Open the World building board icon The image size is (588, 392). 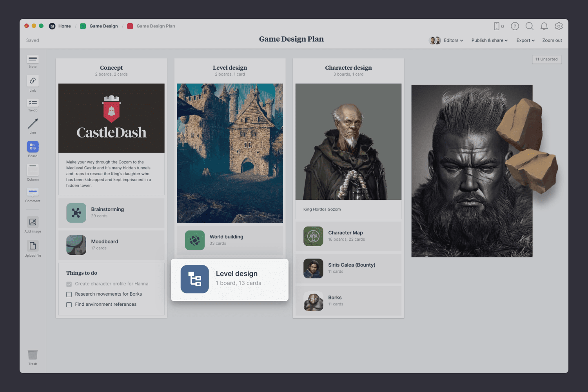tap(195, 240)
